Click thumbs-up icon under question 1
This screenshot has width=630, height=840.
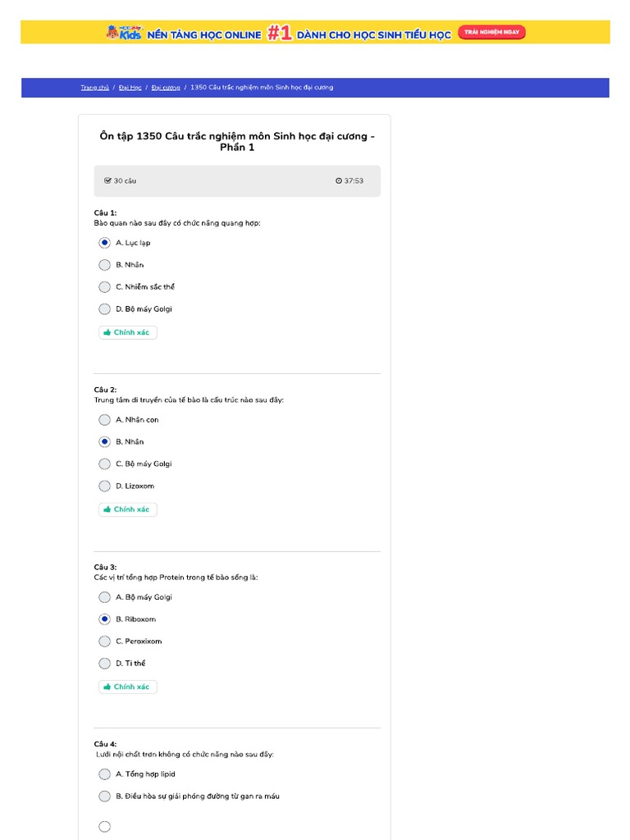pos(107,333)
